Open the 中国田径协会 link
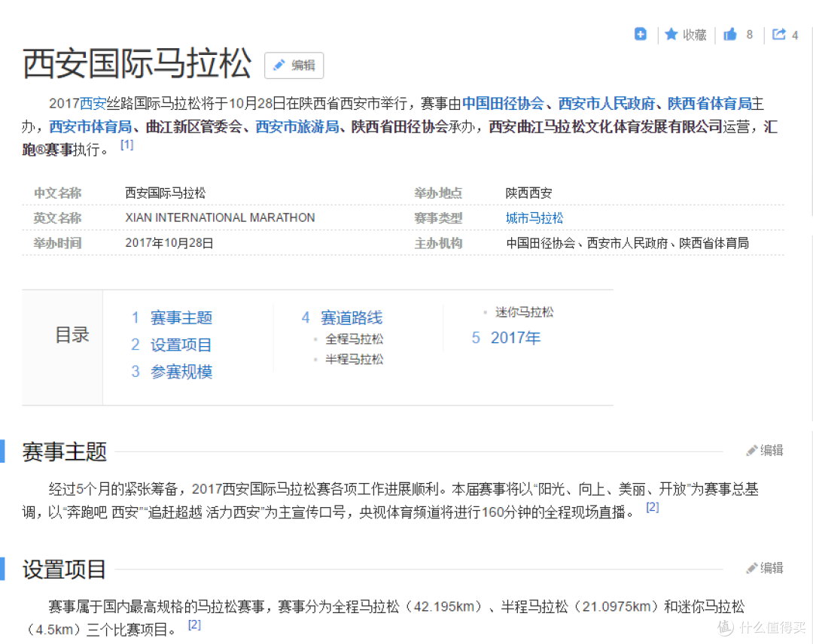 pyautogui.click(x=502, y=104)
